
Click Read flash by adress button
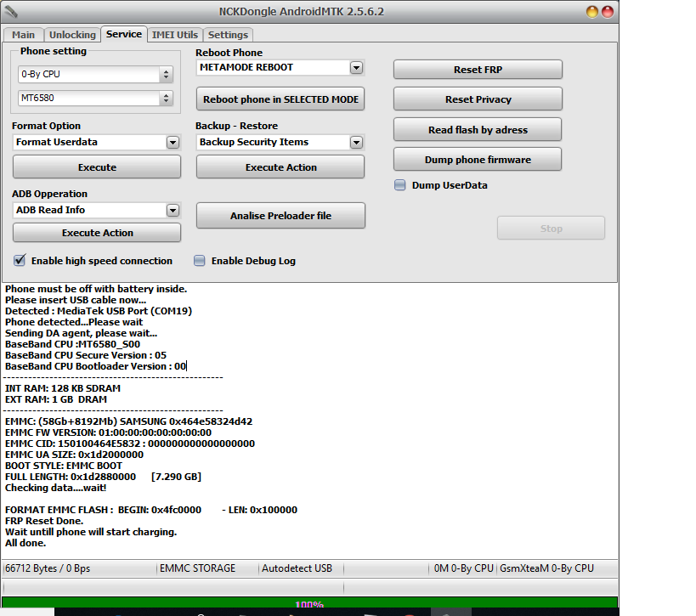click(478, 130)
